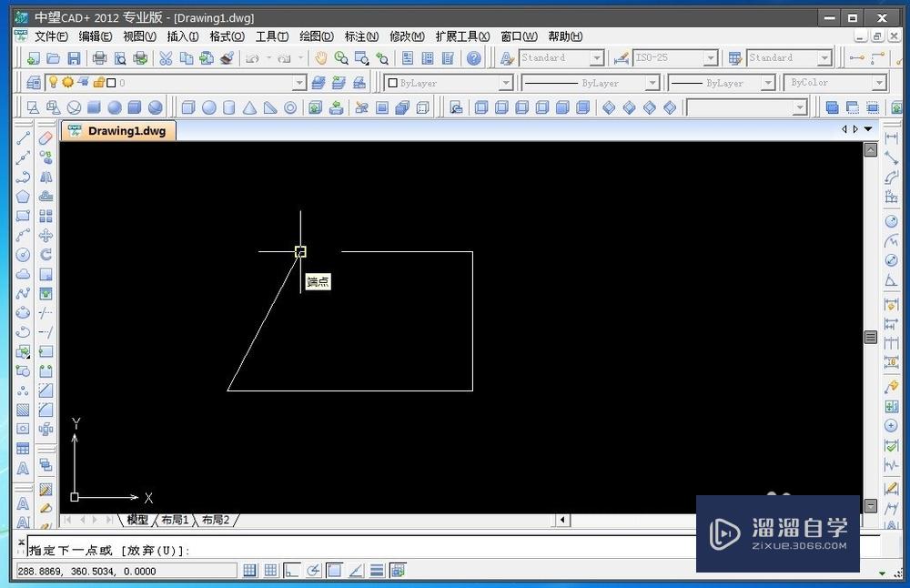The height and width of the screenshot is (588, 910).
Task: Toggle grid display in status bar
Action: coord(270,570)
